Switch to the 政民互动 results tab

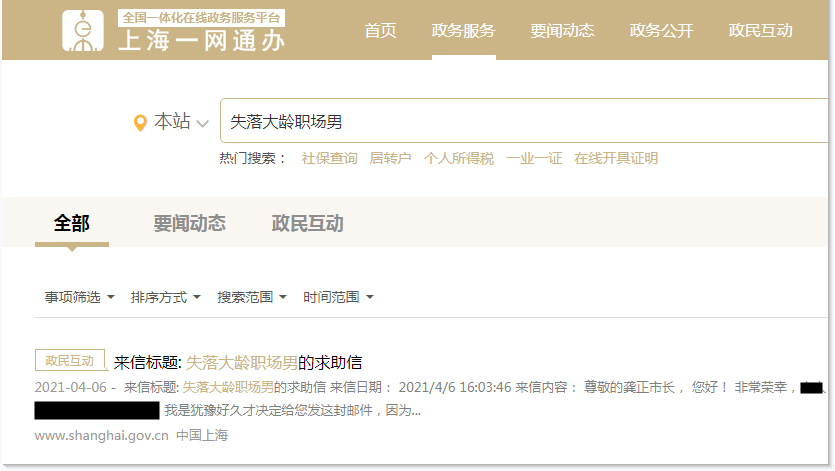307,223
